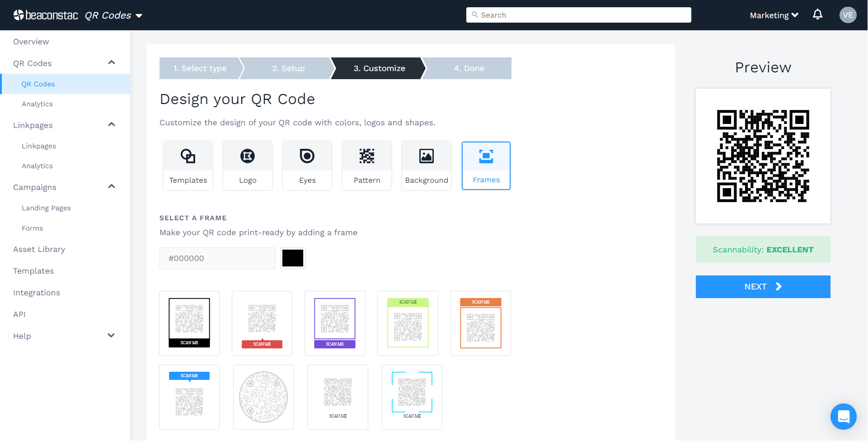
Task: Open the live chat widget
Action: [844, 417]
